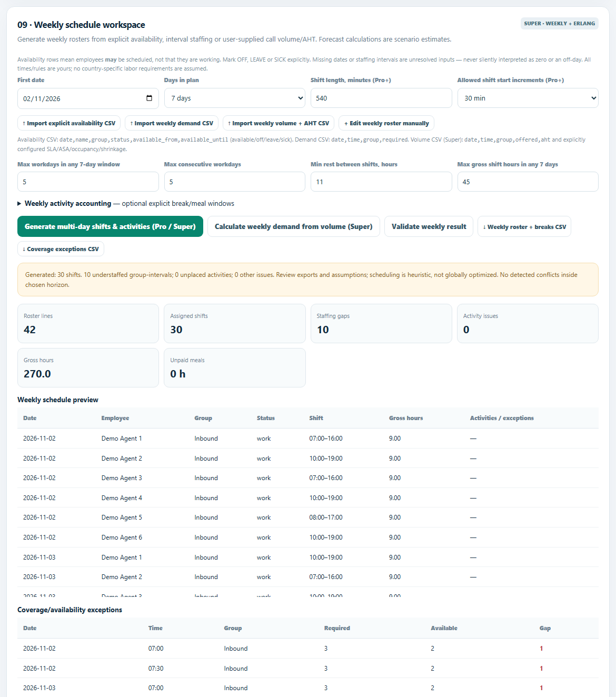
Task: Click the First date input field
Action: pos(88,98)
